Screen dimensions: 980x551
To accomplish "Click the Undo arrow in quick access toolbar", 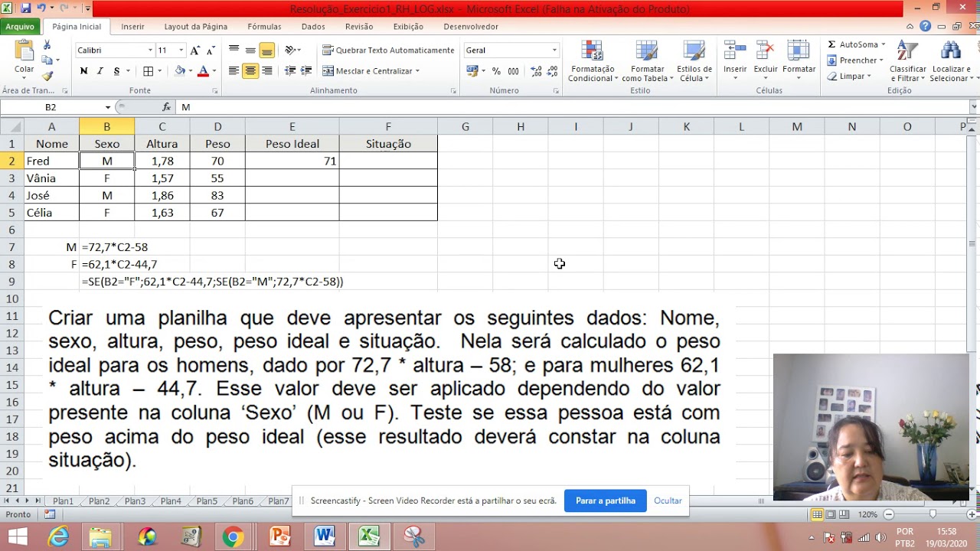I will tap(41, 9).
